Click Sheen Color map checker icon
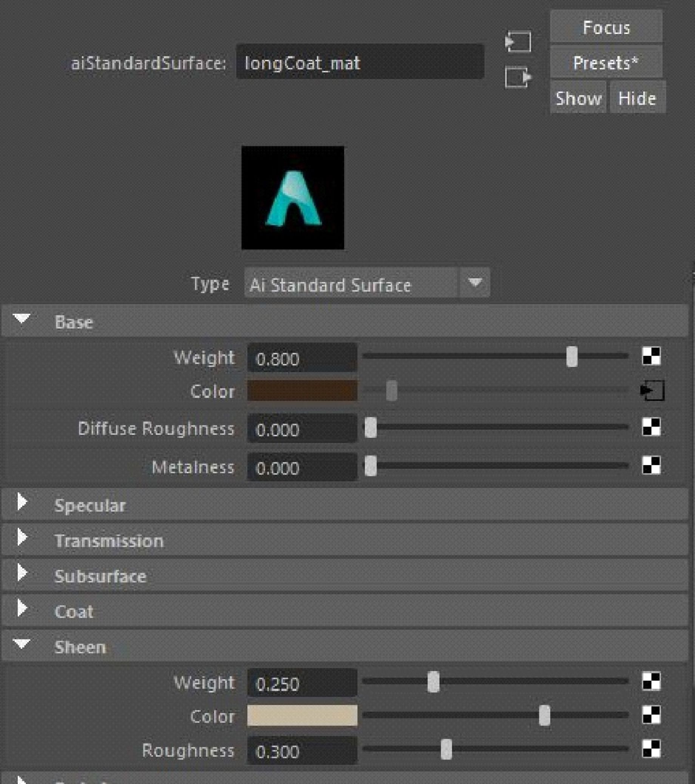The image size is (695, 784). 651,715
